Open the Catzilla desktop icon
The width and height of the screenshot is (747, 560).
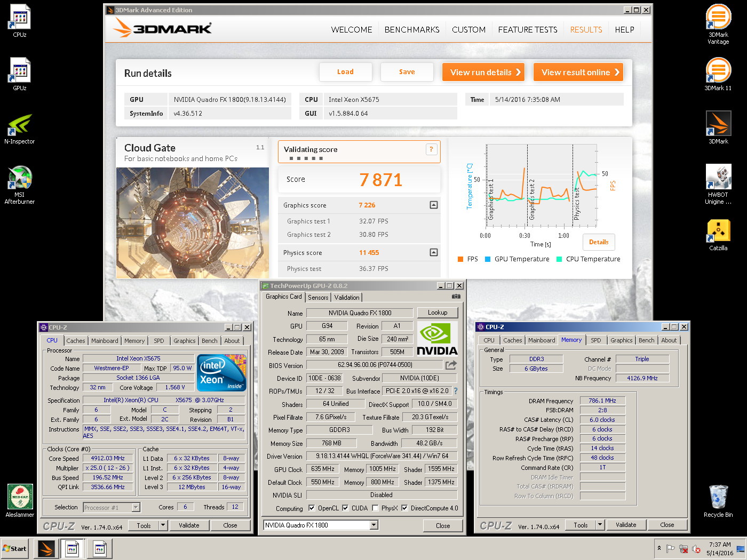(718, 235)
